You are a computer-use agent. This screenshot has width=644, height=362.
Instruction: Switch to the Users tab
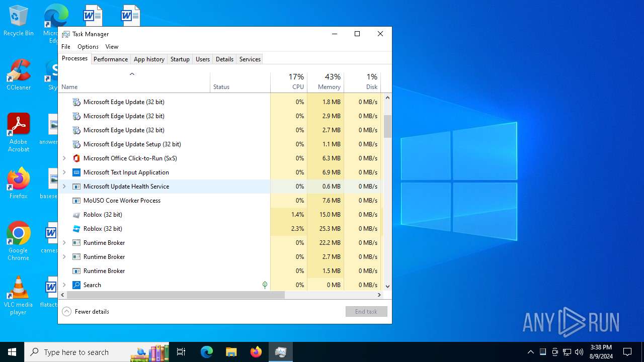pos(203,59)
